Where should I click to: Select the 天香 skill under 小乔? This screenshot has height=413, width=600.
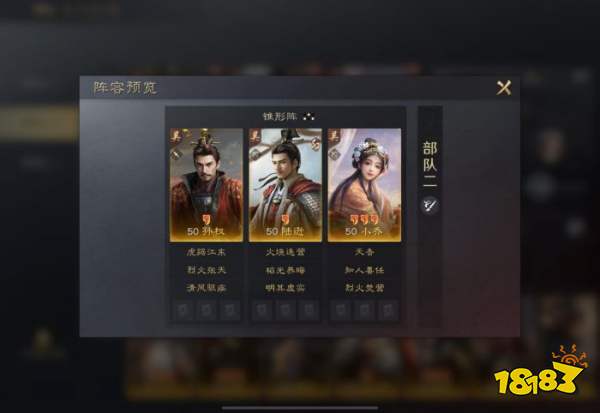(364, 252)
